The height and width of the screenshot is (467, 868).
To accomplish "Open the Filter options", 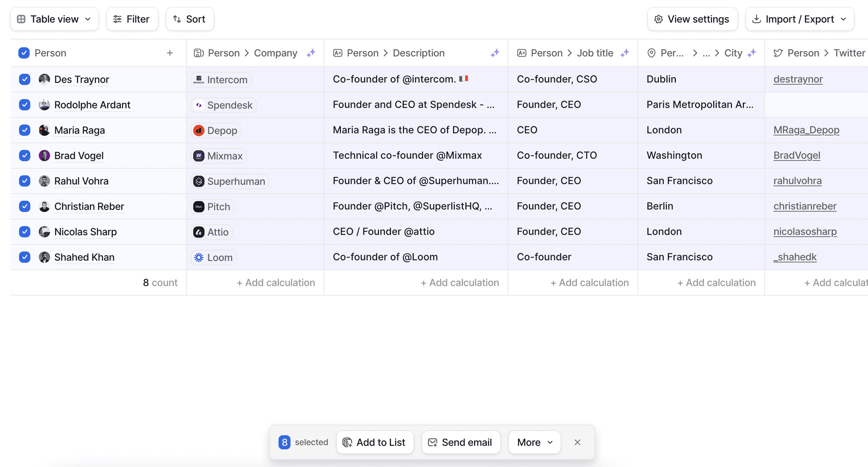I will [x=132, y=19].
